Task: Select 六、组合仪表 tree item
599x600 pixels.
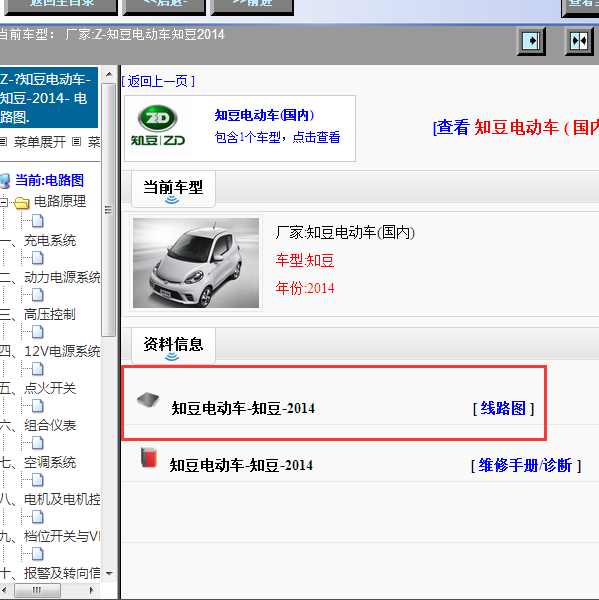Action: [x=38, y=426]
